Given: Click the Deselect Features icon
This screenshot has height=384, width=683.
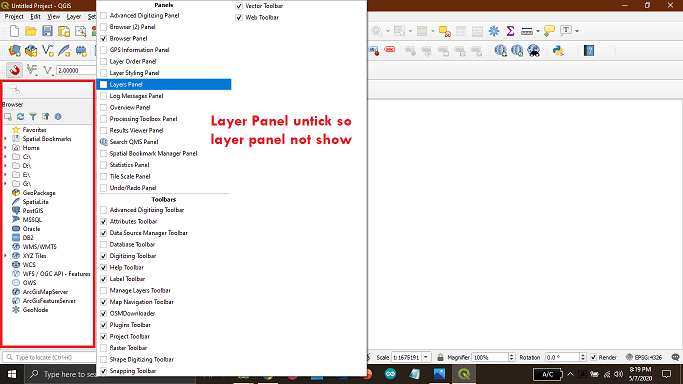Looking at the screenshot, I should click(444, 31).
